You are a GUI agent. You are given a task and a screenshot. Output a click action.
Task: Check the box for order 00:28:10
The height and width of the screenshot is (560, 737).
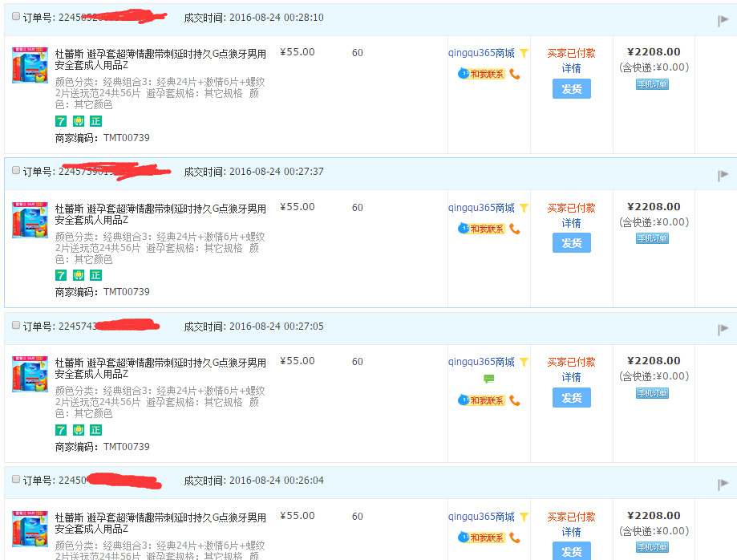pos(16,17)
